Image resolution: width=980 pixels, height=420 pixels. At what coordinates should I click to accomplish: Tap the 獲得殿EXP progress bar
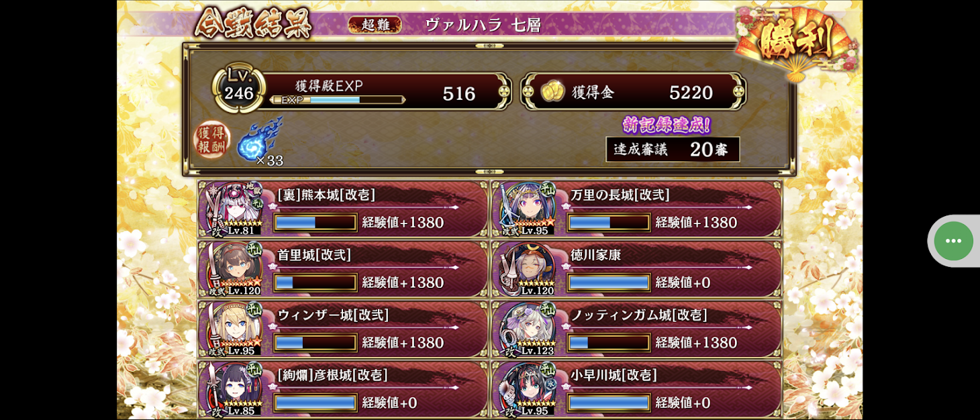(x=338, y=100)
